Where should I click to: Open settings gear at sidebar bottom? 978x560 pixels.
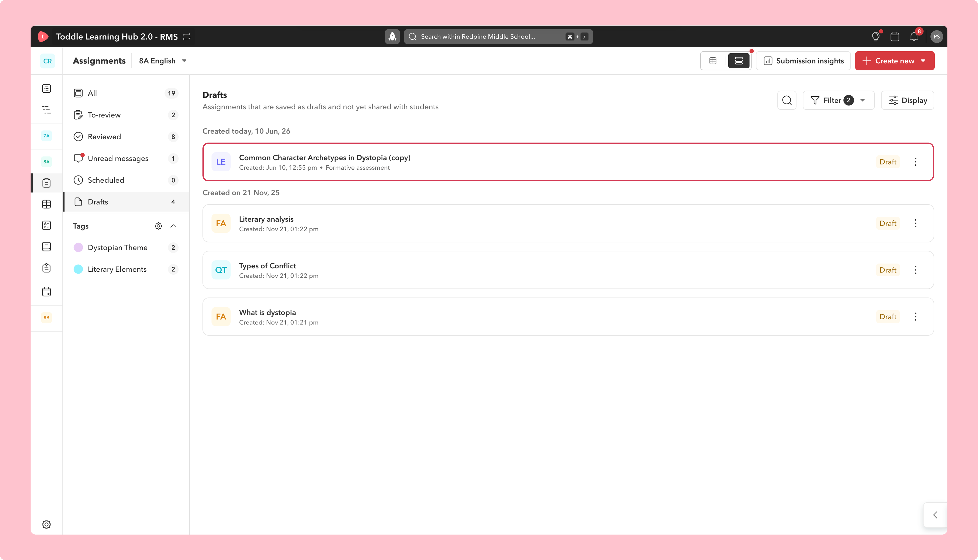click(46, 524)
